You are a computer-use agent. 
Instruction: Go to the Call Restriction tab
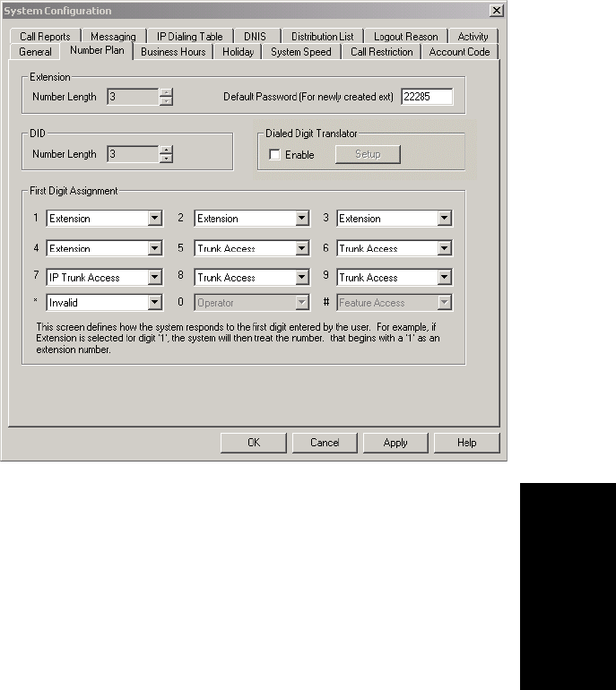coord(382,52)
